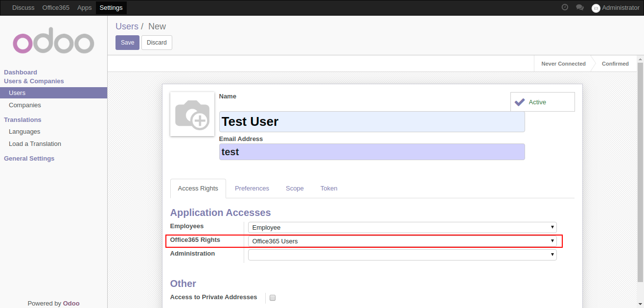Open the Apps menu
This screenshot has width=644, height=308.
click(x=85, y=7)
